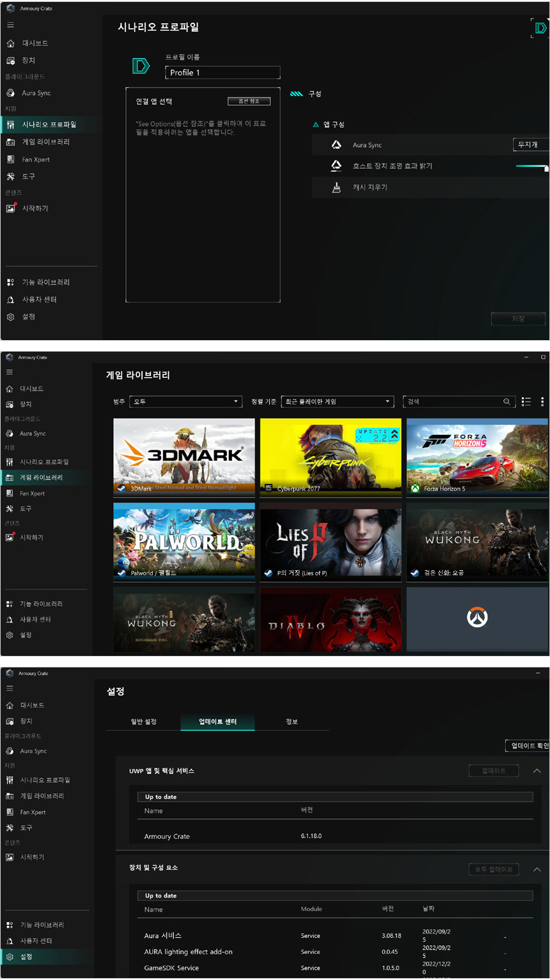
Task: Switch to the 일반 설정 tab
Action: [x=144, y=722]
